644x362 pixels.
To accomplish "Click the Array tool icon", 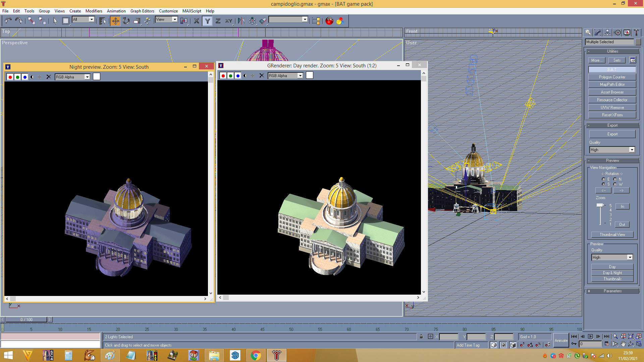I will tap(252, 21).
